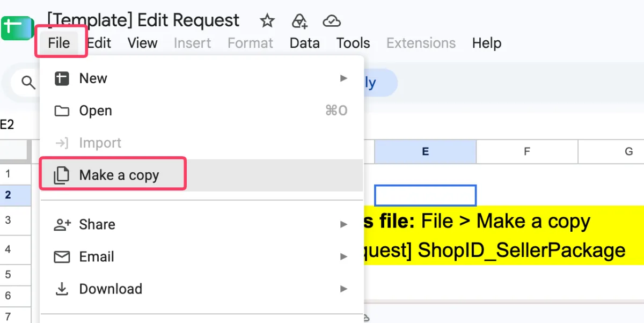Open the File menu
644x323 pixels.
pyautogui.click(x=59, y=43)
